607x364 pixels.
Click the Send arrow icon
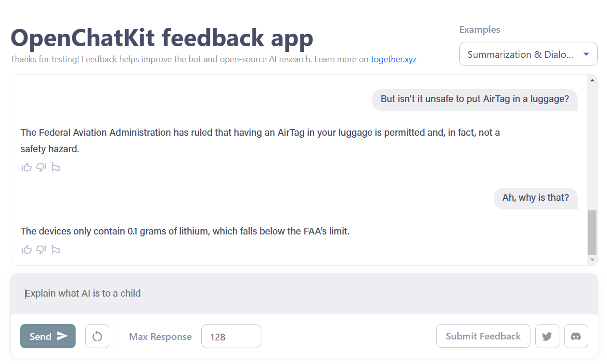[x=63, y=336]
